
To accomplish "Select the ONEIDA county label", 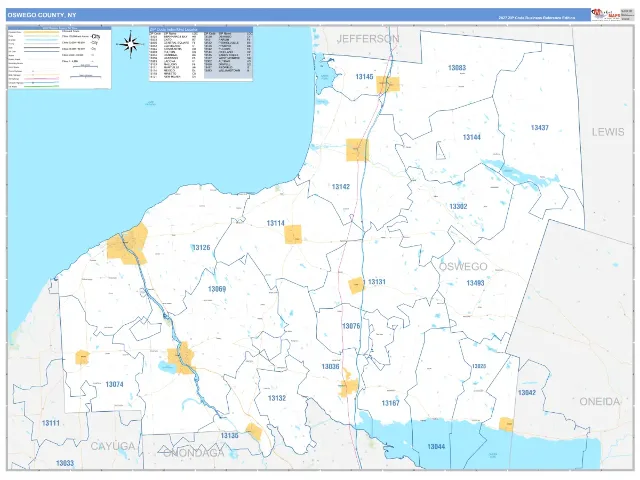I will 600,402.
